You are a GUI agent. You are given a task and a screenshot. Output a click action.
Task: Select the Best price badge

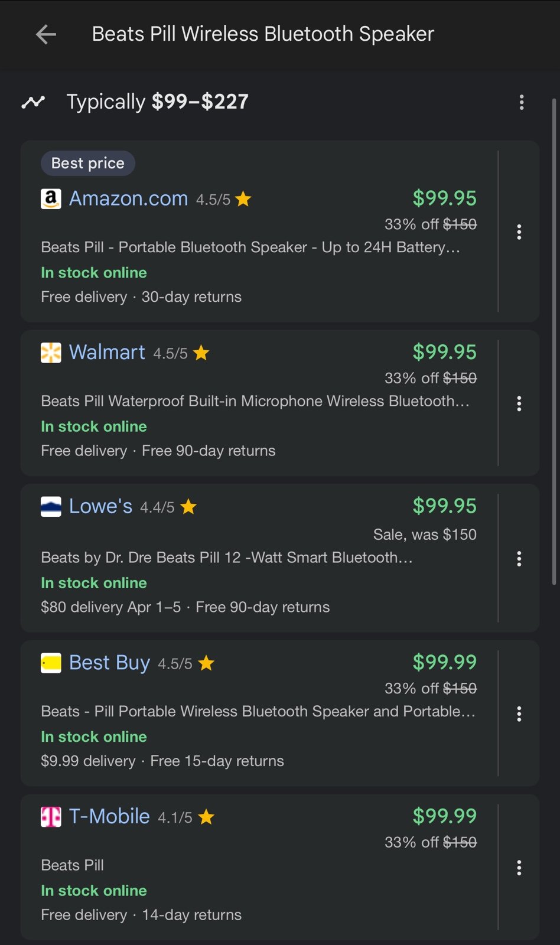(88, 164)
